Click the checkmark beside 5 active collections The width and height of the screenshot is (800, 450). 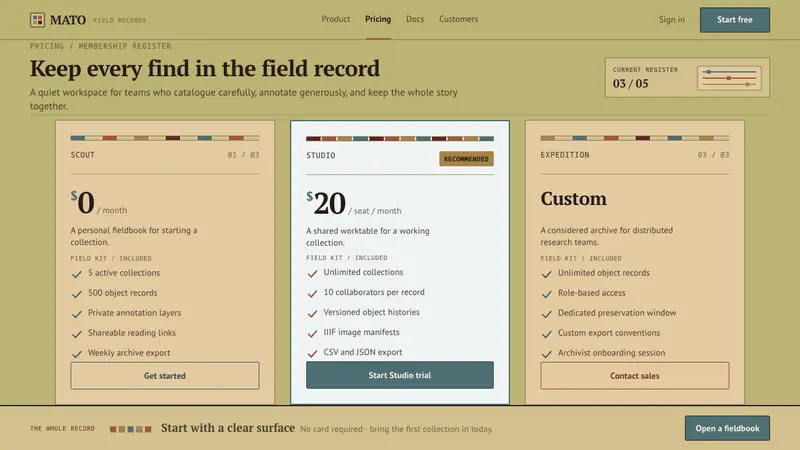click(x=77, y=274)
